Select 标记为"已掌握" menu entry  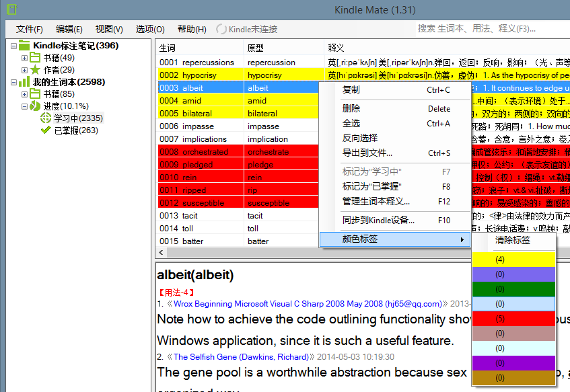pyautogui.click(x=395, y=186)
